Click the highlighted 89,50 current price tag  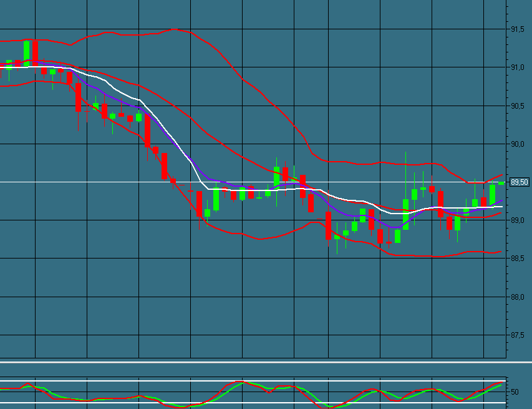click(519, 182)
